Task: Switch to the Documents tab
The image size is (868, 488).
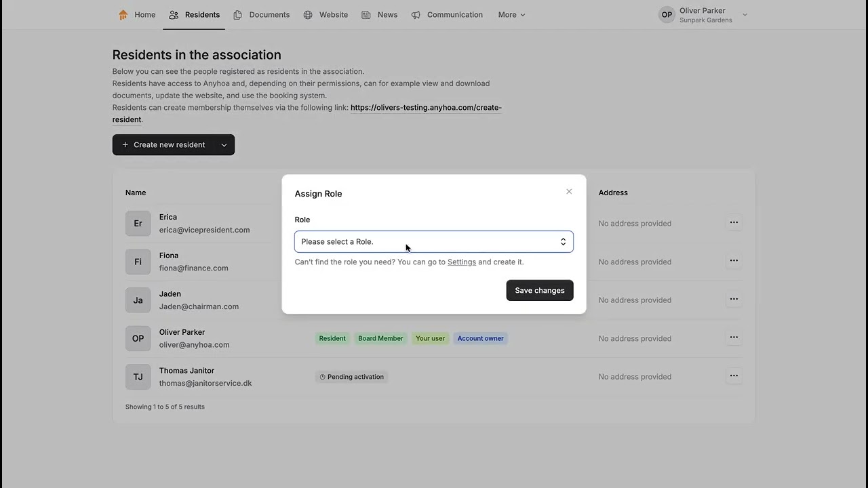Action: [269, 15]
